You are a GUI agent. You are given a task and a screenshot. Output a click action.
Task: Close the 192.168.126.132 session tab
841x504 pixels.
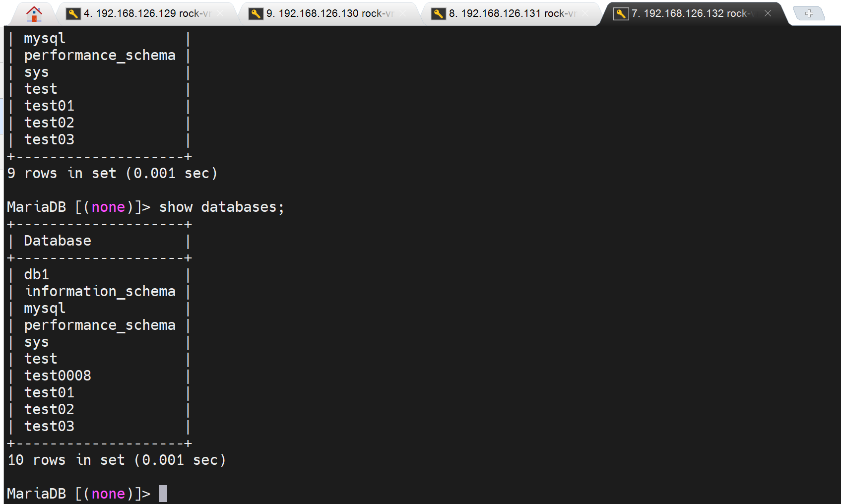pos(768,13)
